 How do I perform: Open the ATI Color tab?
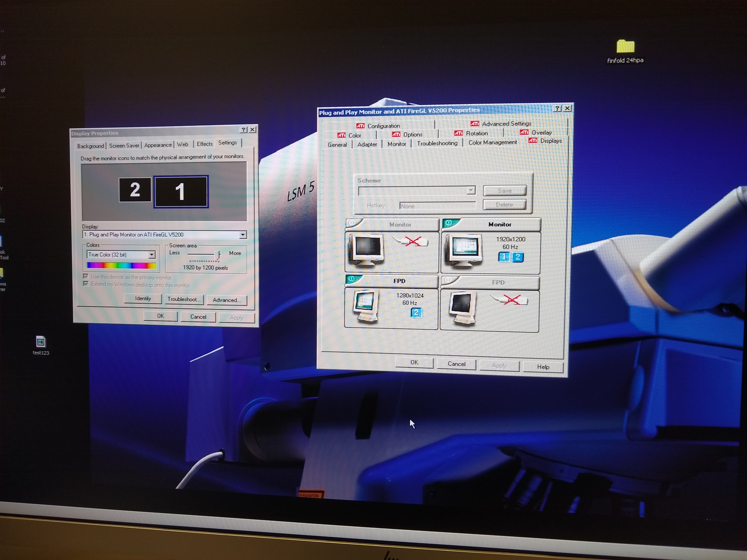tap(350, 135)
